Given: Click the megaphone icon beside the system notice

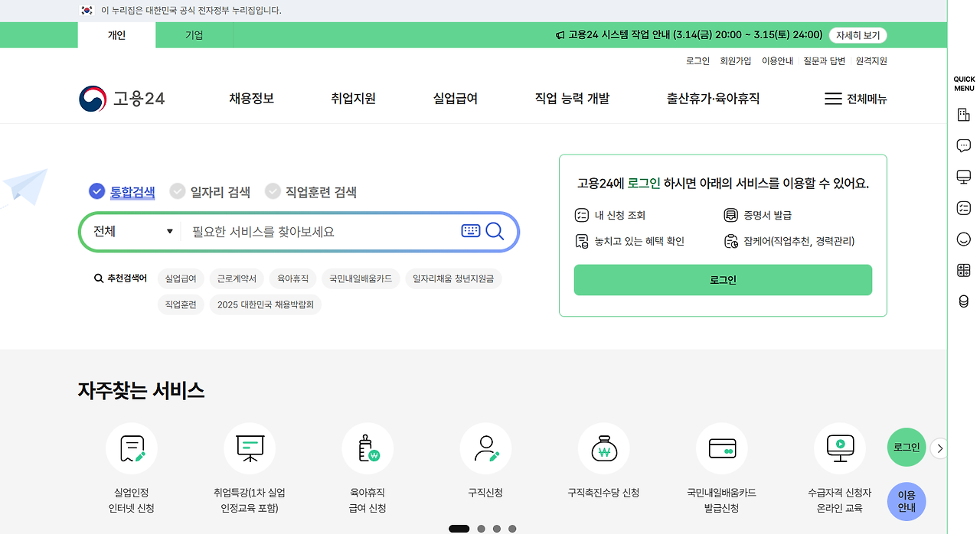Looking at the screenshot, I should click(560, 35).
